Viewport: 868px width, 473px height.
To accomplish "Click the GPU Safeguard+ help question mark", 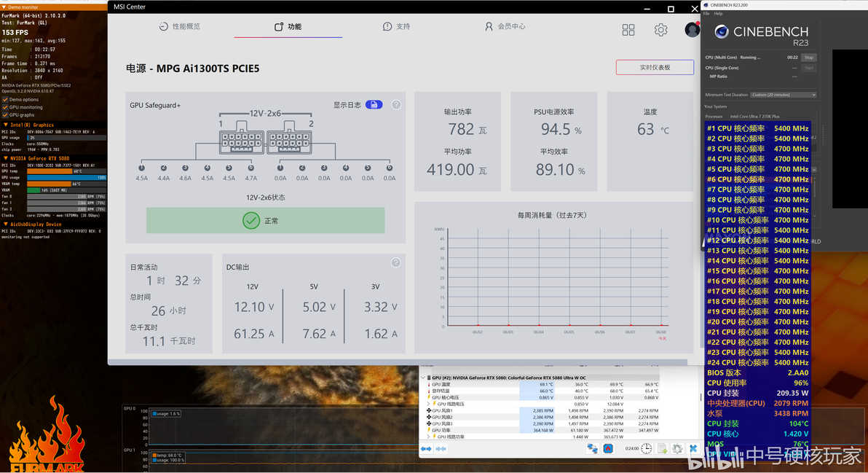I will coord(396,105).
